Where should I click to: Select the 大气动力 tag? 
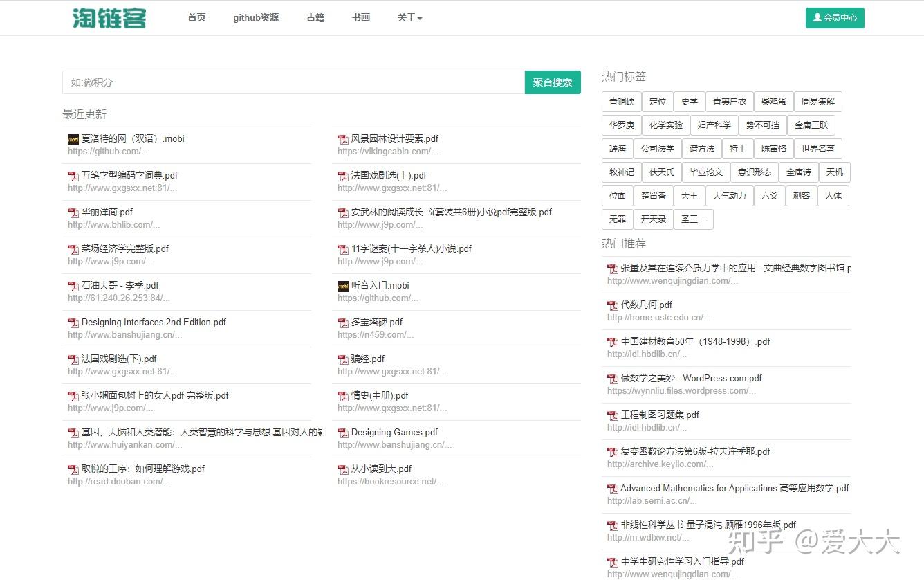[x=730, y=196]
